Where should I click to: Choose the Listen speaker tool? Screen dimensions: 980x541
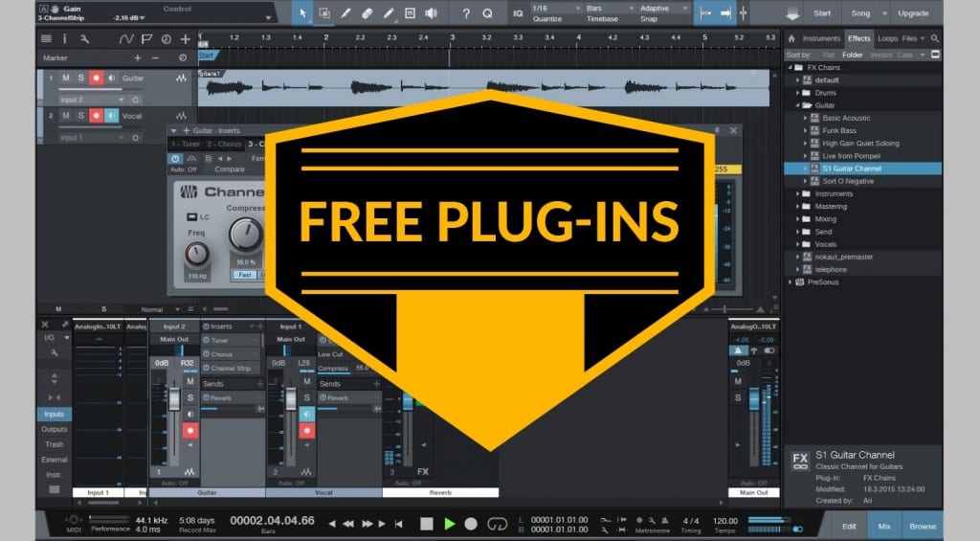[x=432, y=13]
